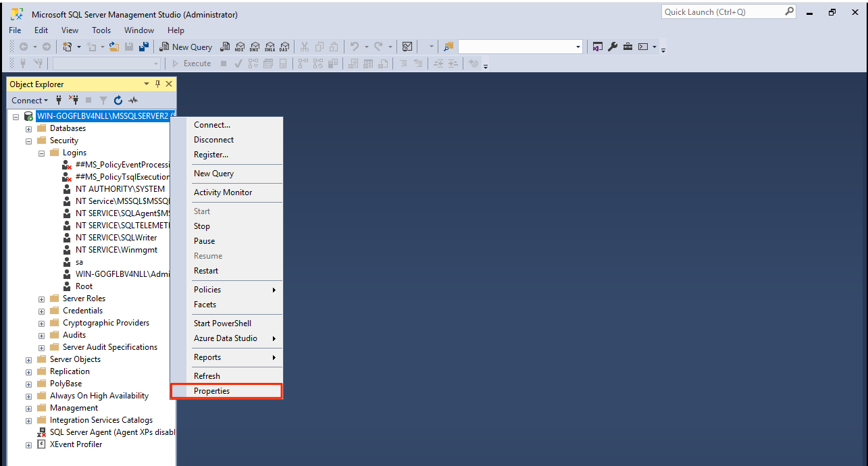Choose Facets in the context menu
This screenshot has height=466, width=868.
click(x=226, y=305)
